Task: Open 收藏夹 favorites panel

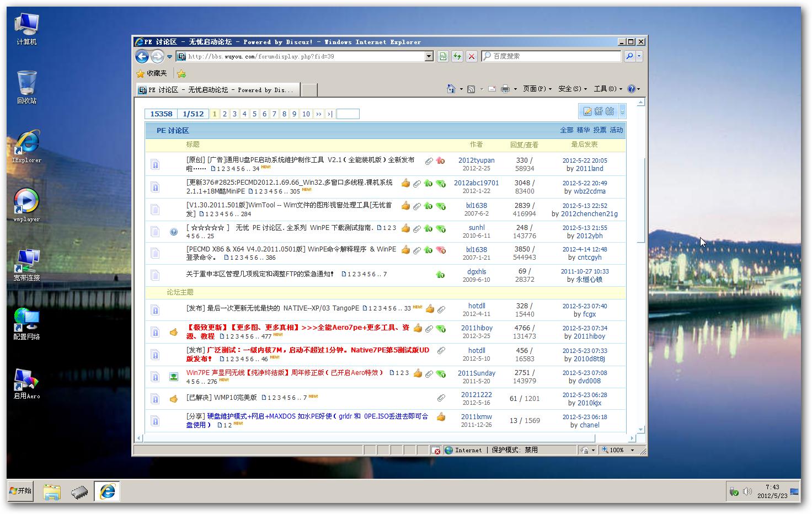Action: click(152, 73)
